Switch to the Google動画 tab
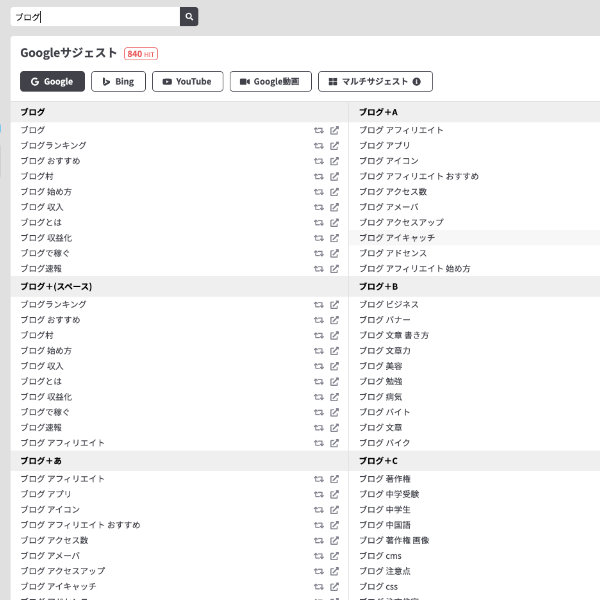Image resolution: width=600 pixels, height=600 pixels. pyautogui.click(x=271, y=82)
